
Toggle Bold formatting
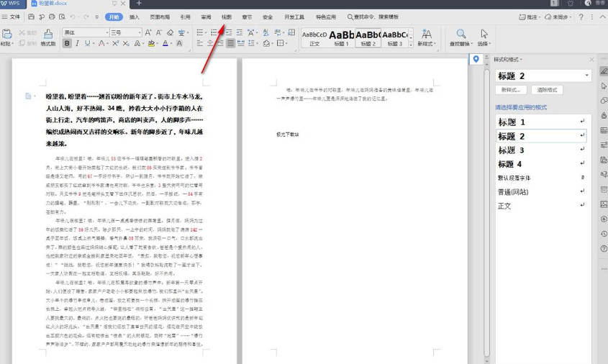point(67,43)
